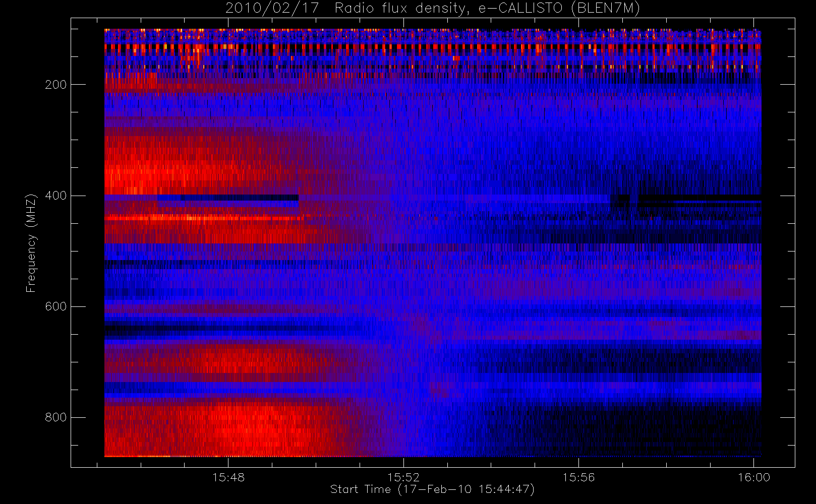Image resolution: width=816 pixels, height=504 pixels.
Task: Select the 400 frequency tick label
Action: click(x=55, y=196)
